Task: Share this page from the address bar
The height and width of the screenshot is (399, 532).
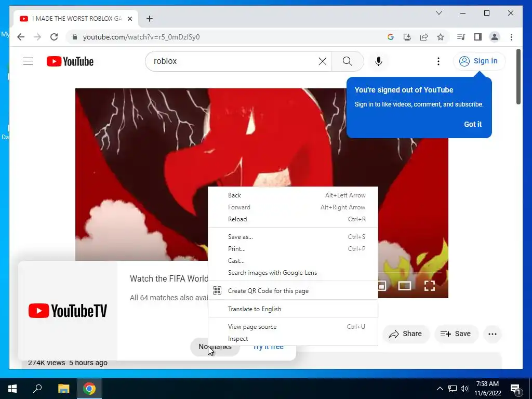Action: coord(424,37)
